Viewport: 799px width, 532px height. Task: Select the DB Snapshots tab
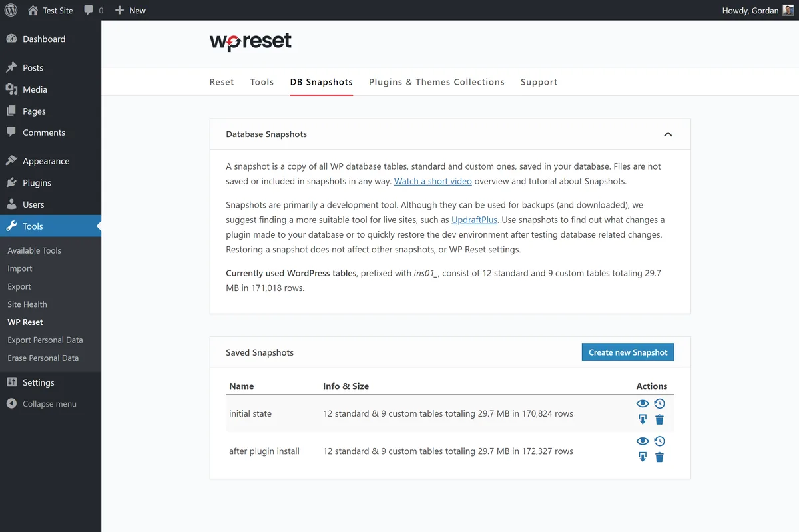coord(321,82)
